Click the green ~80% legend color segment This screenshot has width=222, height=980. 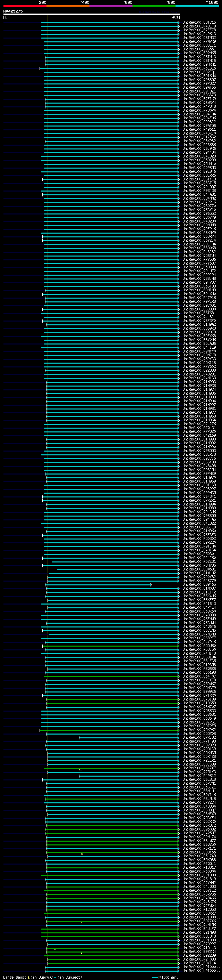pyautogui.click(x=154, y=6)
